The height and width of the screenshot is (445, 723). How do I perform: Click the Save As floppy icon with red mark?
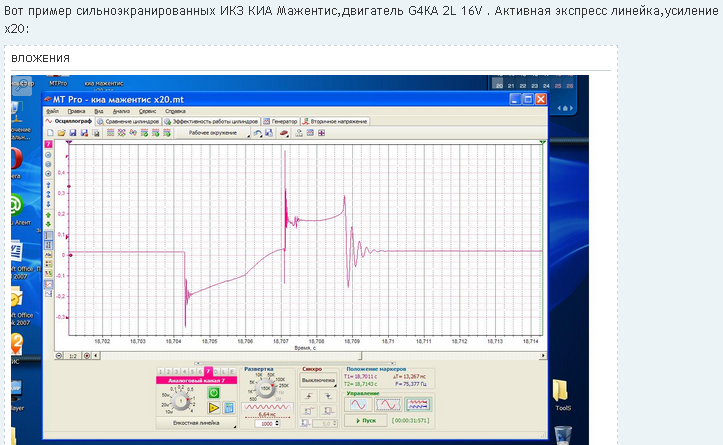click(84, 133)
